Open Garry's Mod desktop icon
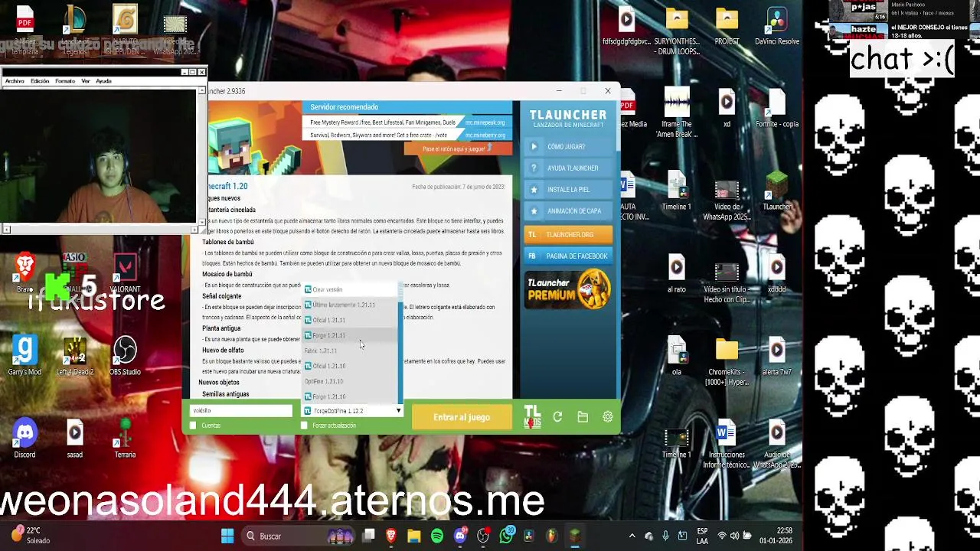The image size is (980, 551). pyautogui.click(x=24, y=355)
